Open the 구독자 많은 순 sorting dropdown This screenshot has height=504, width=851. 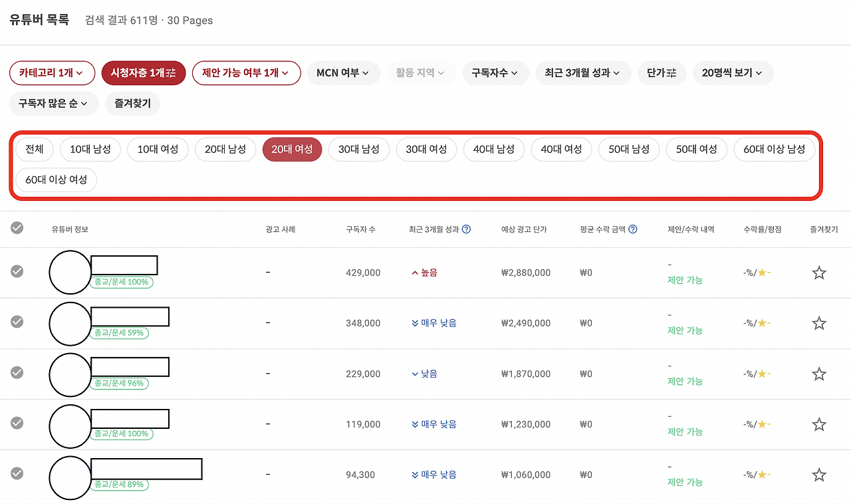pyautogui.click(x=54, y=104)
